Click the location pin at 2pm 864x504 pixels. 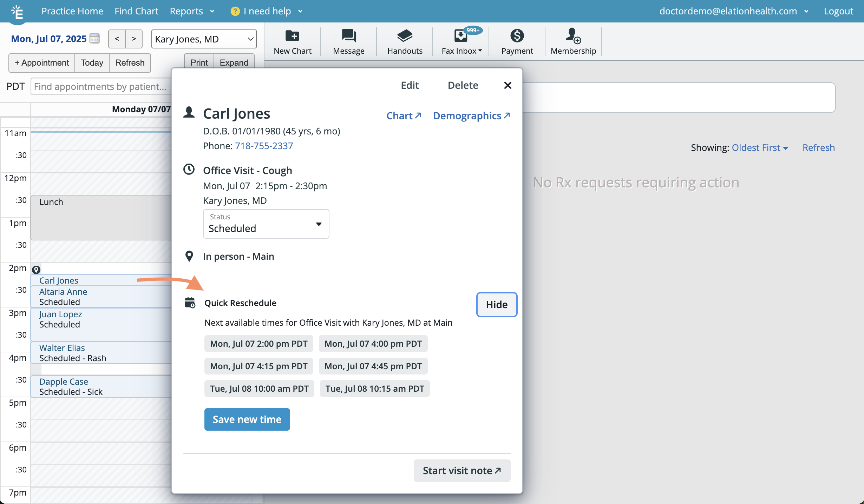(36, 270)
